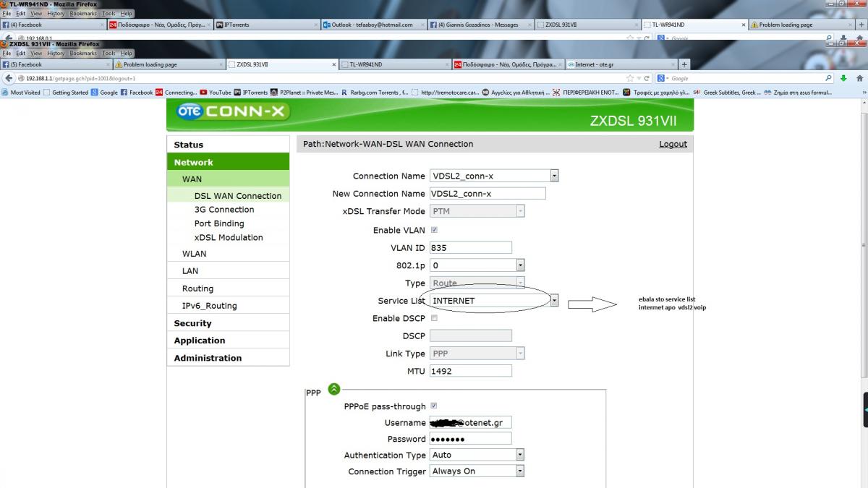This screenshot has width=868, height=488.
Task: Open the Connection Name dropdown
Action: 494,176
